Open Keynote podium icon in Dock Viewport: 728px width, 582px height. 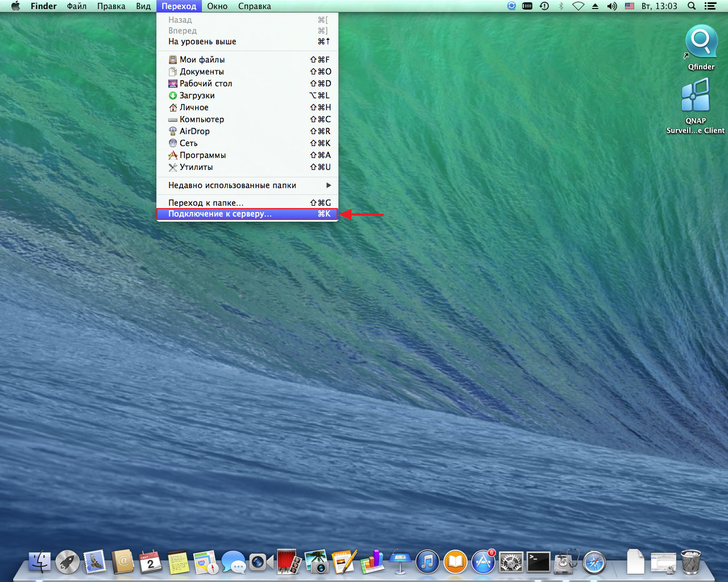400,562
